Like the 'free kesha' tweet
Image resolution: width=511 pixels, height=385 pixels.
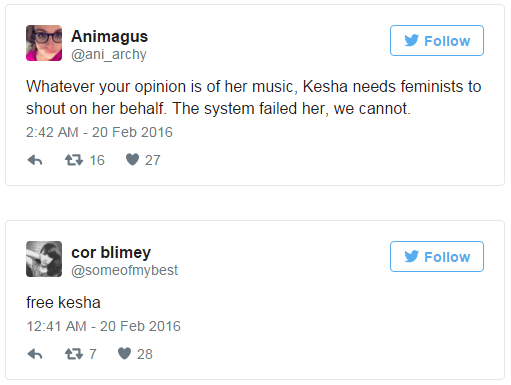[x=124, y=353]
